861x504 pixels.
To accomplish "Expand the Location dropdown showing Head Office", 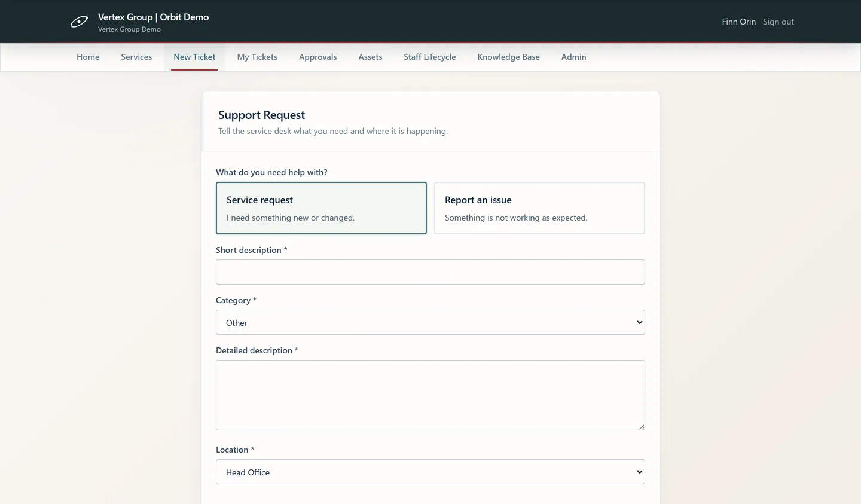I will click(430, 472).
